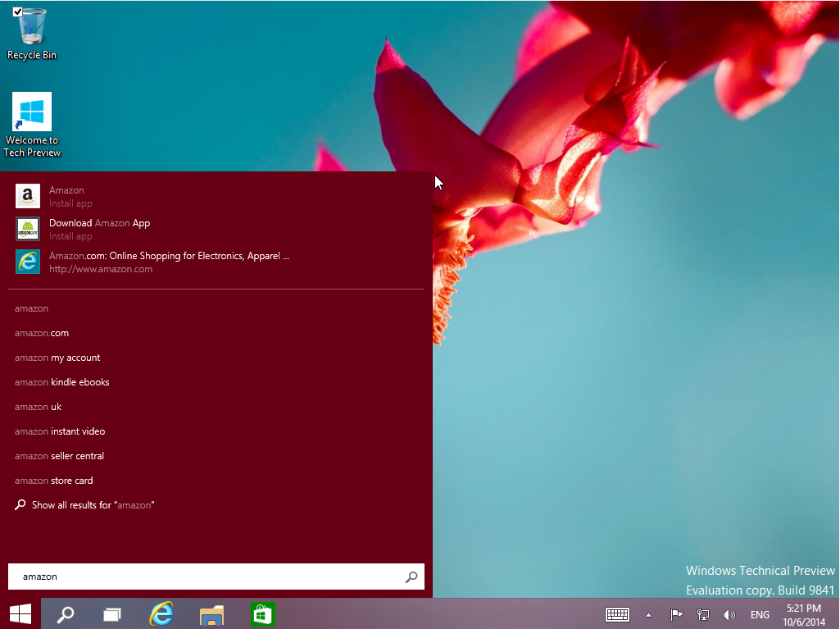Click the magnifier button in search box

(411, 577)
